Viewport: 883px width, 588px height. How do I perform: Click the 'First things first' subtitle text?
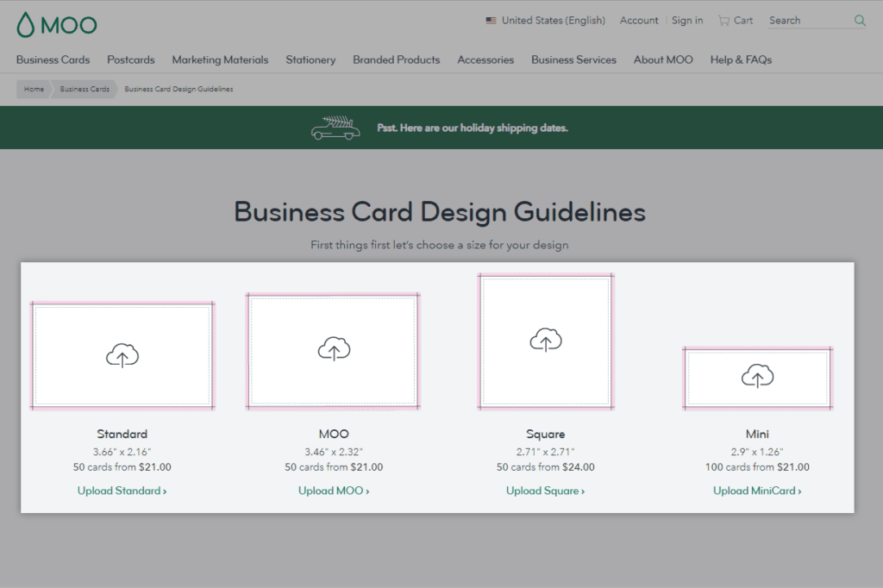pos(440,245)
